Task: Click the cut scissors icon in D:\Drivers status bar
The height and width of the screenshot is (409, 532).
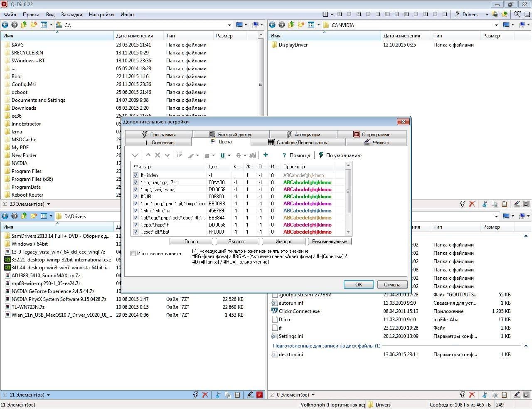Action: (217, 395)
